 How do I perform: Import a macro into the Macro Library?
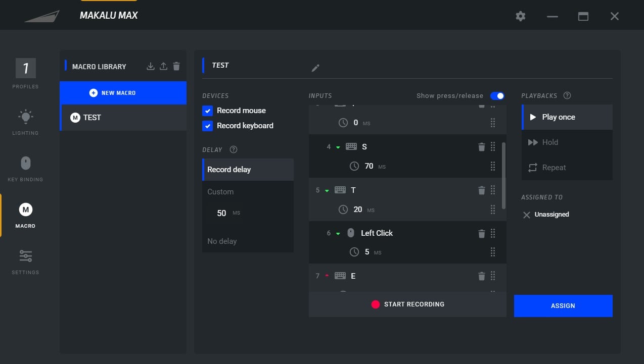click(x=150, y=66)
